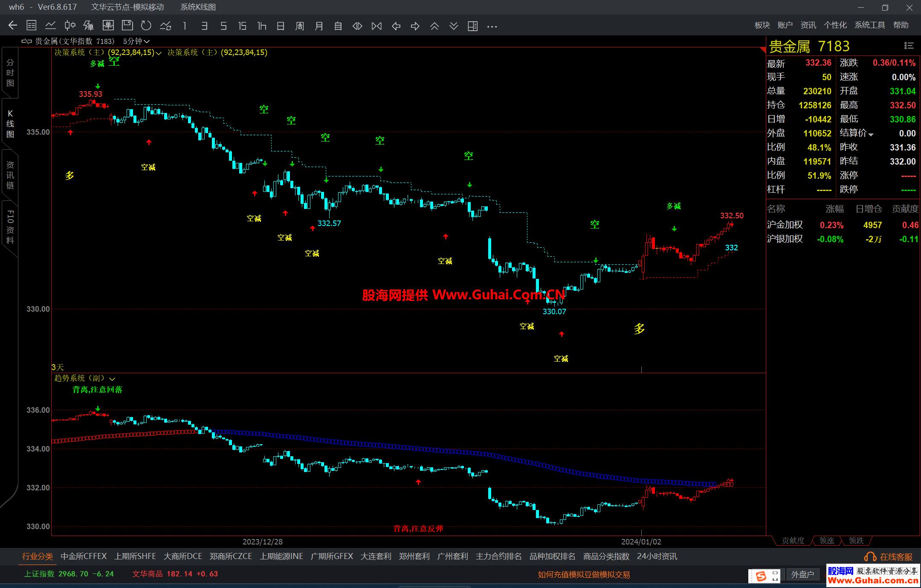This screenshot has height=588, width=921.
Task: Click the split panel layout icon
Action: pyautogui.click(x=472, y=26)
